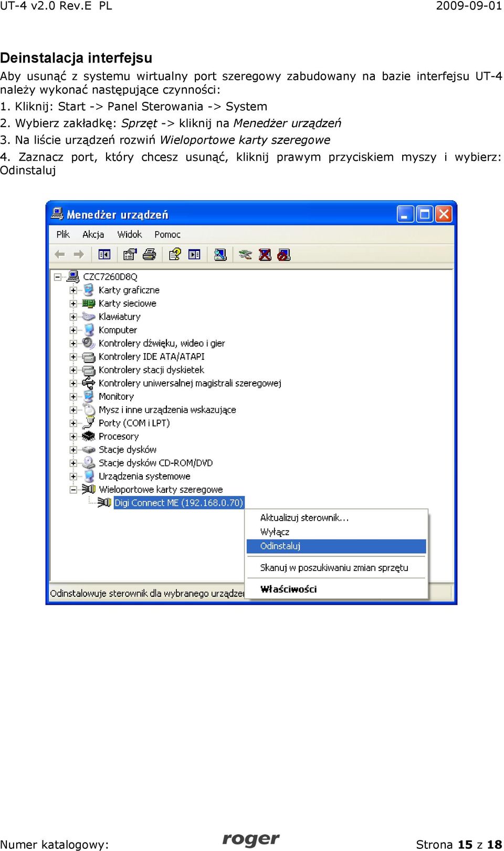The height and width of the screenshot is (851, 504).
Task: Click the Forward arrow in the toolbar
Action: pos(79,255)
